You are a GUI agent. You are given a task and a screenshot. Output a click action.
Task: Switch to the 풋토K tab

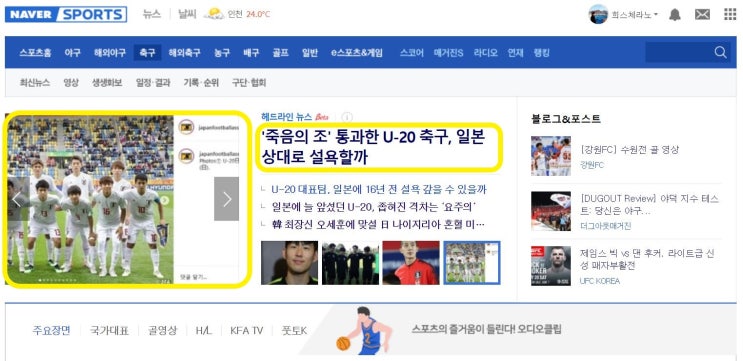[x=294, y=330]
